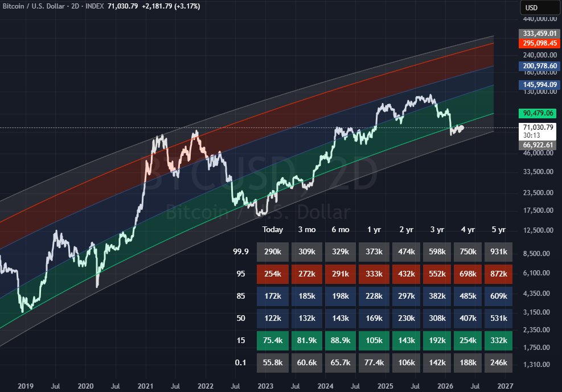Click the 0.1 percentile row label
This screenshot has width=562, height=392.
tap(240, 362)
